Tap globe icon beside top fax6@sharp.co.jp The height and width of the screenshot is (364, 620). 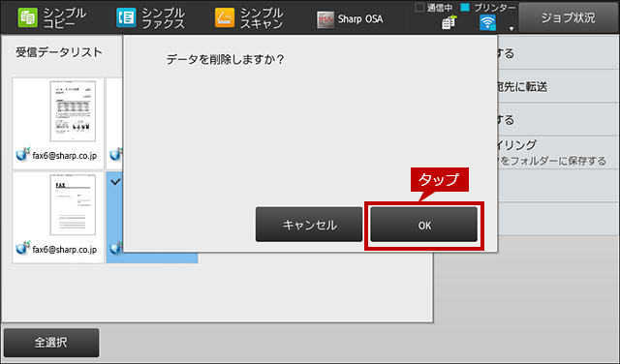(x=23, y=154)
